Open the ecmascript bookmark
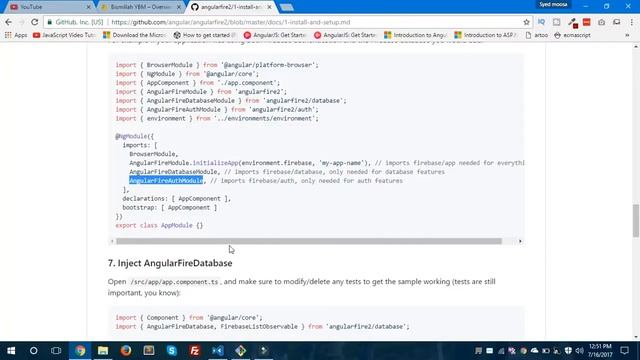Screen dimensions: 640x360 click(572, 35)
